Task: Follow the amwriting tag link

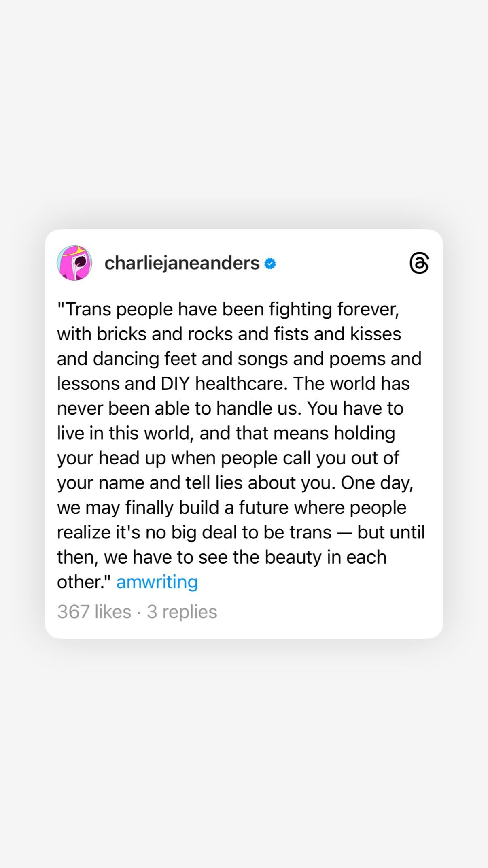Action: (157, 582)
